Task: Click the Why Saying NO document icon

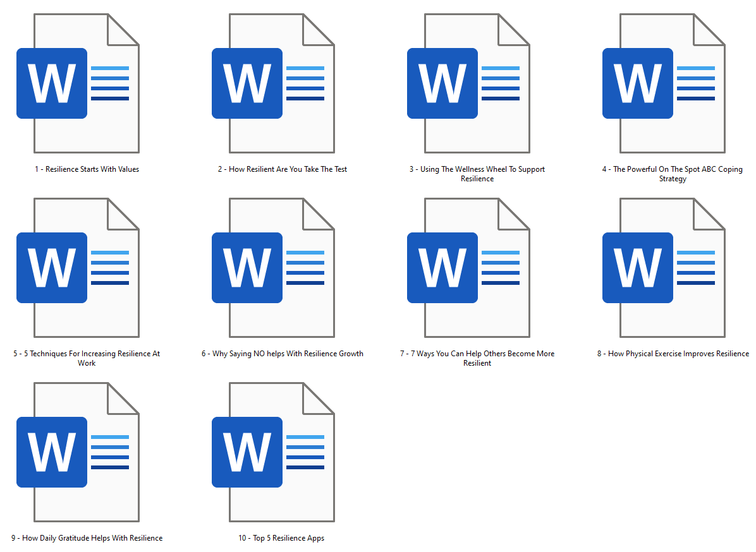Action: coord(273,268)
